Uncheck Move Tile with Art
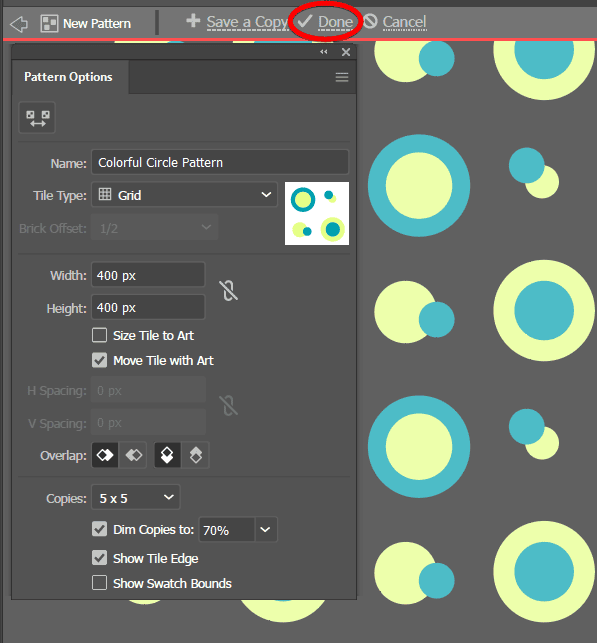 click(99, 360)
